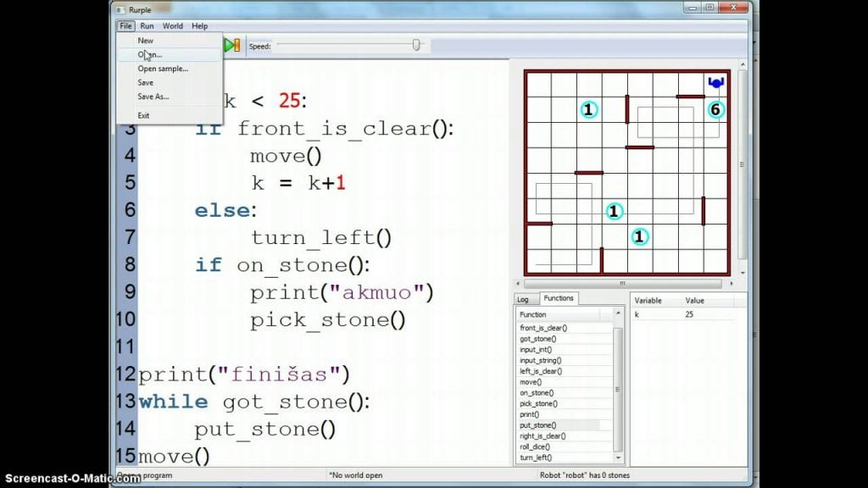This screenshot has height=488, width=868.
Task: Click the function list scroll-up arrow
Action: (x=618, y=313)
